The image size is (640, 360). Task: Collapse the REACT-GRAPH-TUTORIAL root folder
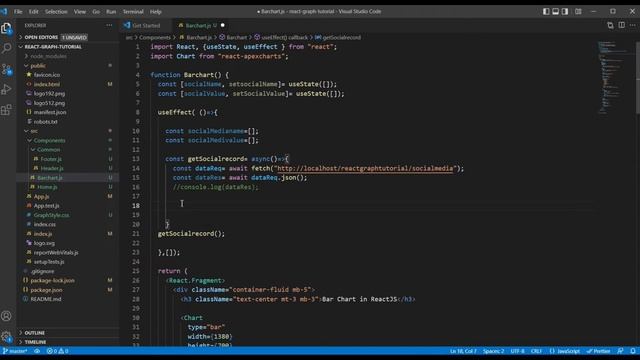coord(67,47)
